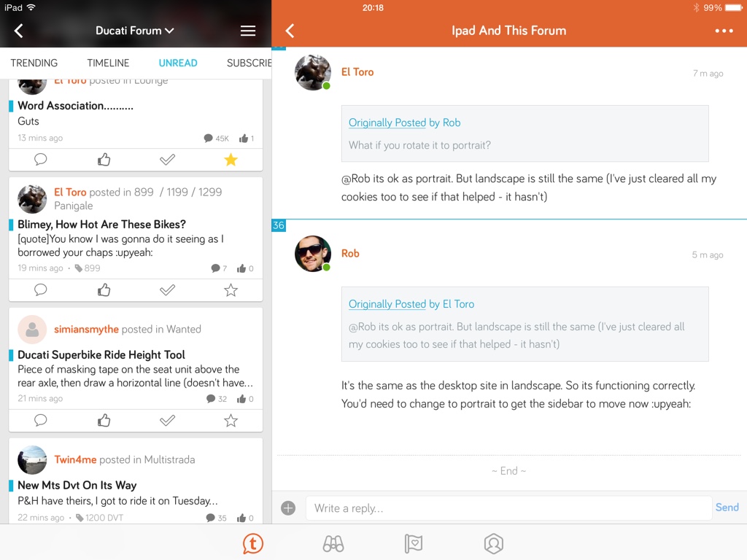Star the Blimey, How Hot post
747x560 pixels.
click(231, 290)
